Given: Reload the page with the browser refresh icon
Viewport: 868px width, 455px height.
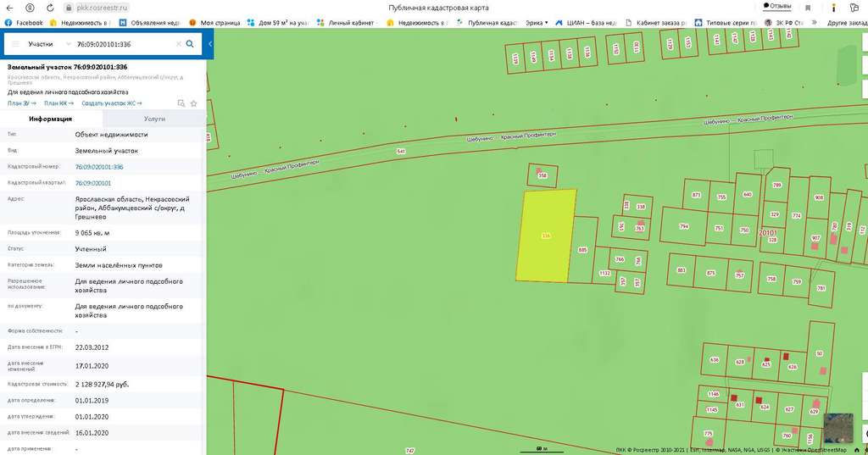Looking at the screenshot, I should point(49,8).
